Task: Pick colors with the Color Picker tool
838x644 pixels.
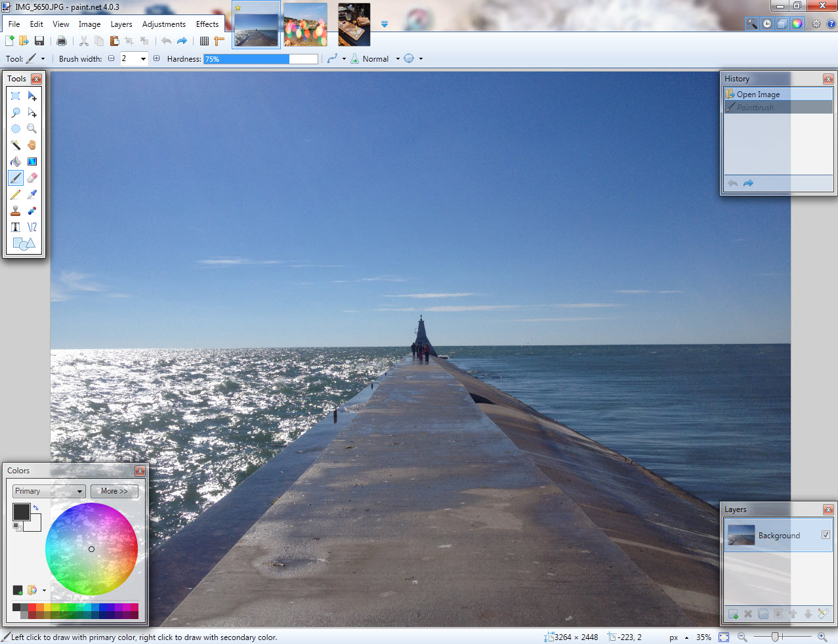Action: point(31,194)
